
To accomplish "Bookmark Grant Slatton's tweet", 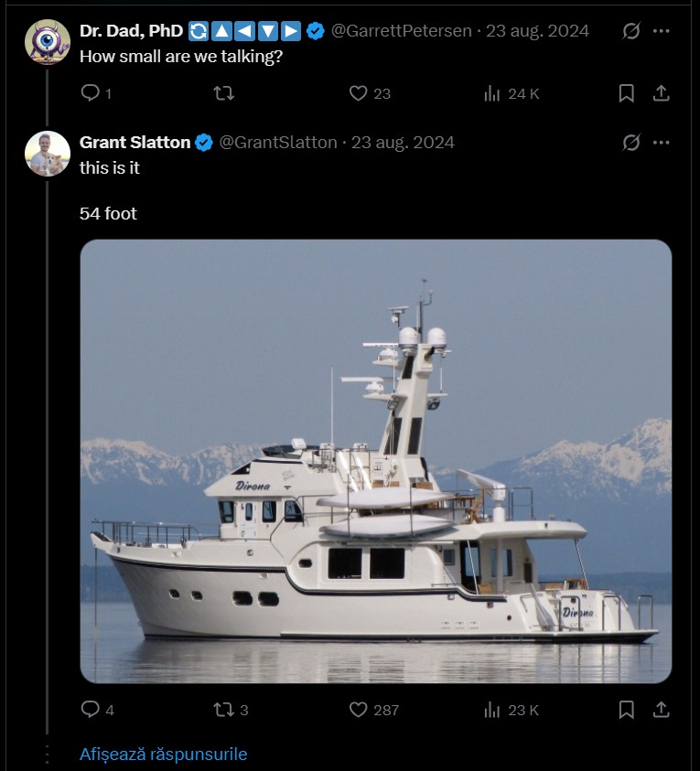I will [627, 710].
